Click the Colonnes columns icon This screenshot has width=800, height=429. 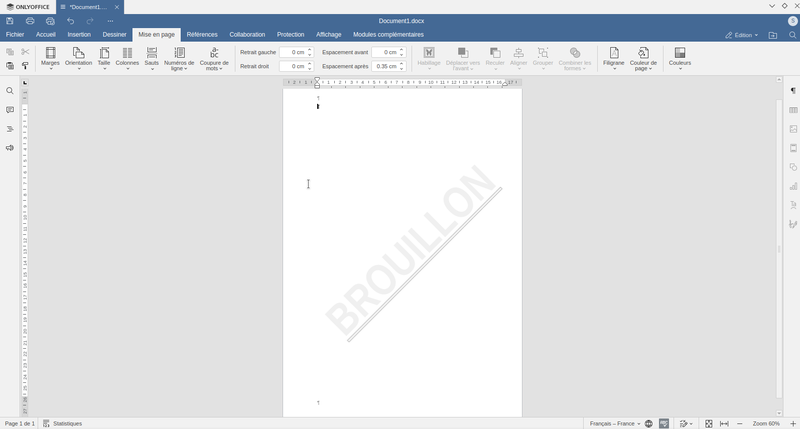coord(127,53)
